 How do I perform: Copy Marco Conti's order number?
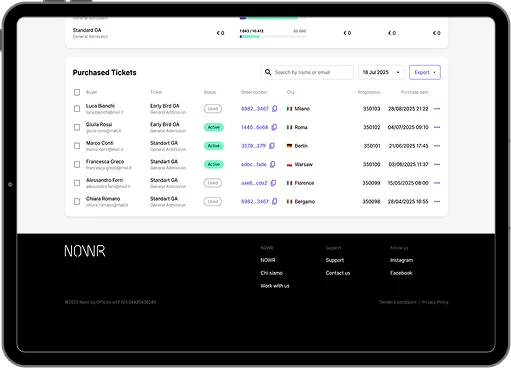[x=272, y=146]
